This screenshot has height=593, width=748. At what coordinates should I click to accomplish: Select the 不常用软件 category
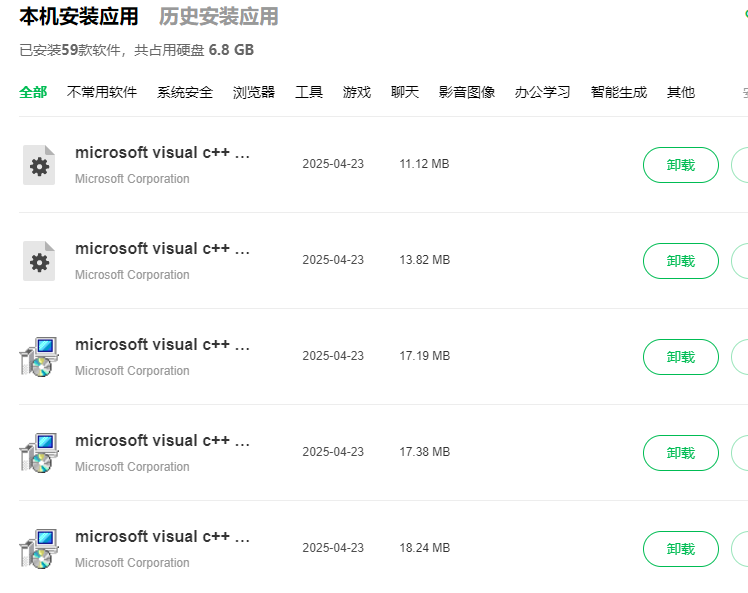click(102, 92)
